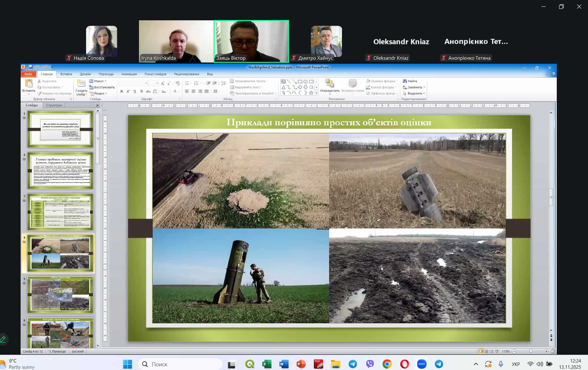Switch to slide sorter view icon

click(487, 351)
